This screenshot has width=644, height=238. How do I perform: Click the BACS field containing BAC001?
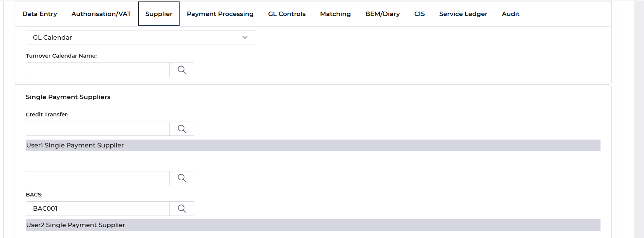coord(98,209)
